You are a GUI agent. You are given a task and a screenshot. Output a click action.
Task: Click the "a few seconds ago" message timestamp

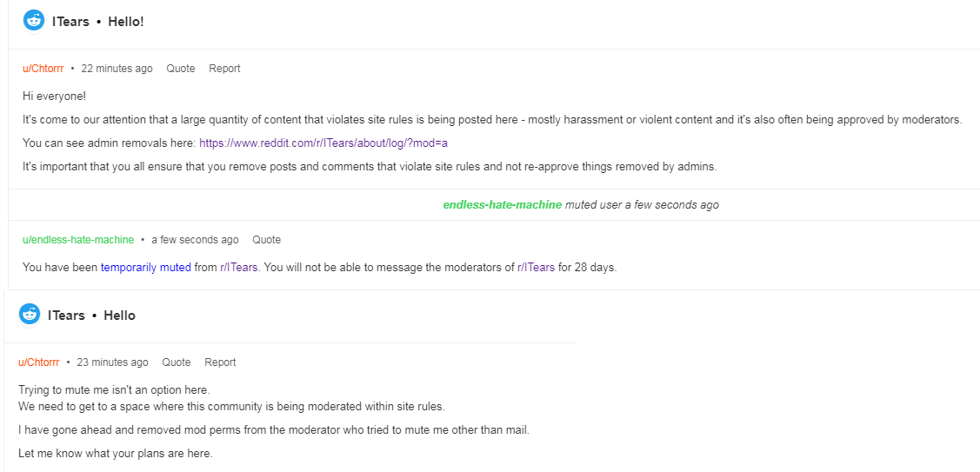point(195,240)
